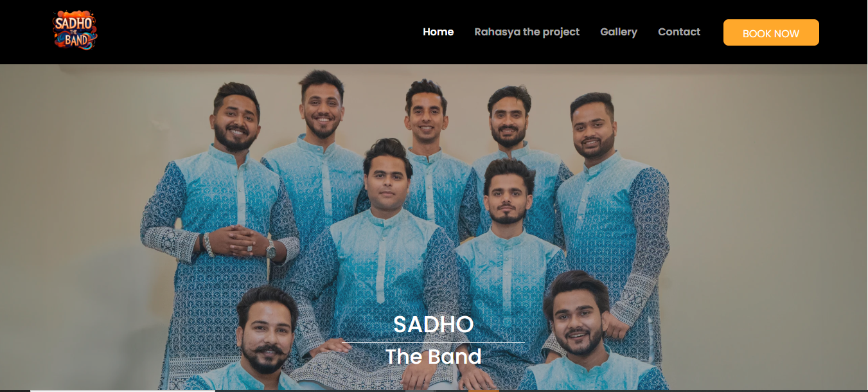868x392 pixels.
Task: Click the word BAND inside the logo
Action: 76,40
